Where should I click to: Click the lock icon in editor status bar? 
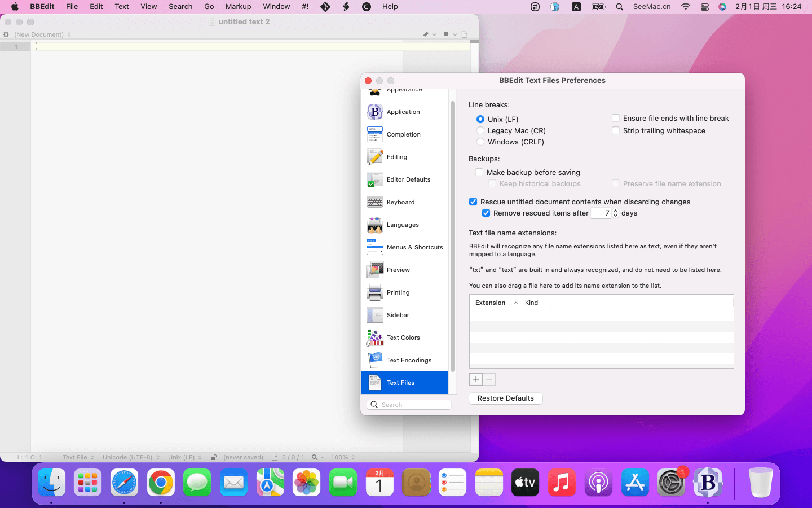214,457
